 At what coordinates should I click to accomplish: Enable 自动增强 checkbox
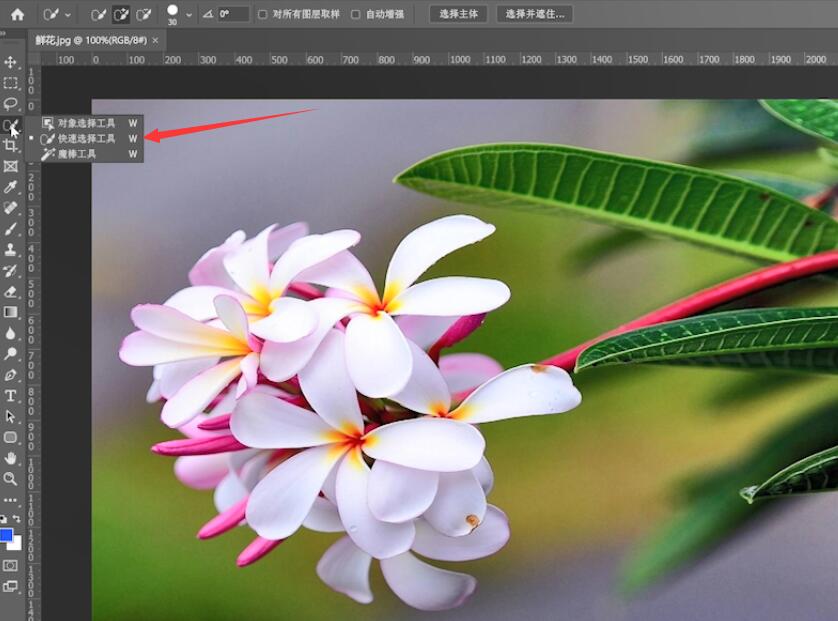tap(355, 14)
